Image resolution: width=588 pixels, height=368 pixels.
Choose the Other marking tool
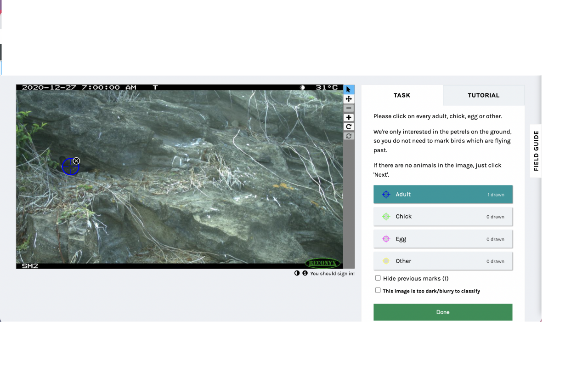(x=443, y=261)
